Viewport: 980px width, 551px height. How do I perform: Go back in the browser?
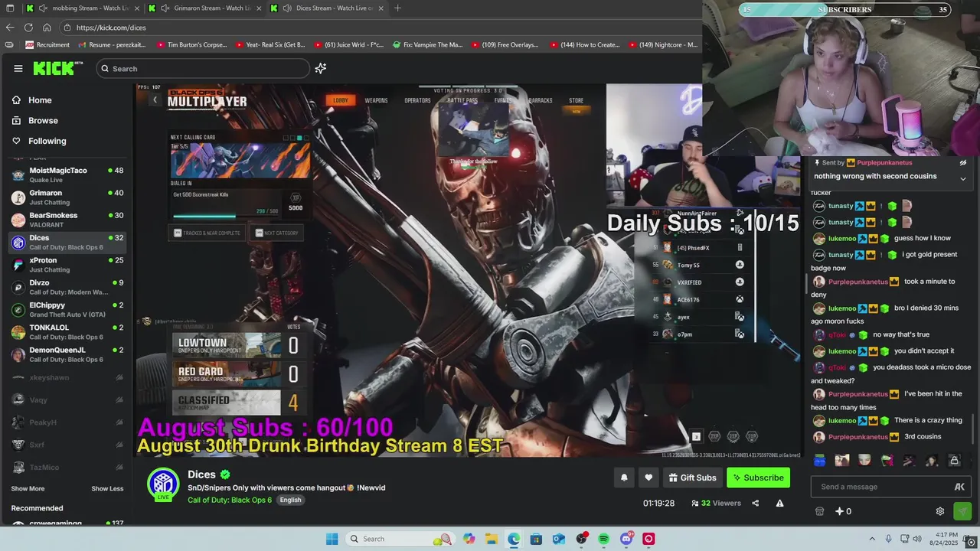[10, 28]
